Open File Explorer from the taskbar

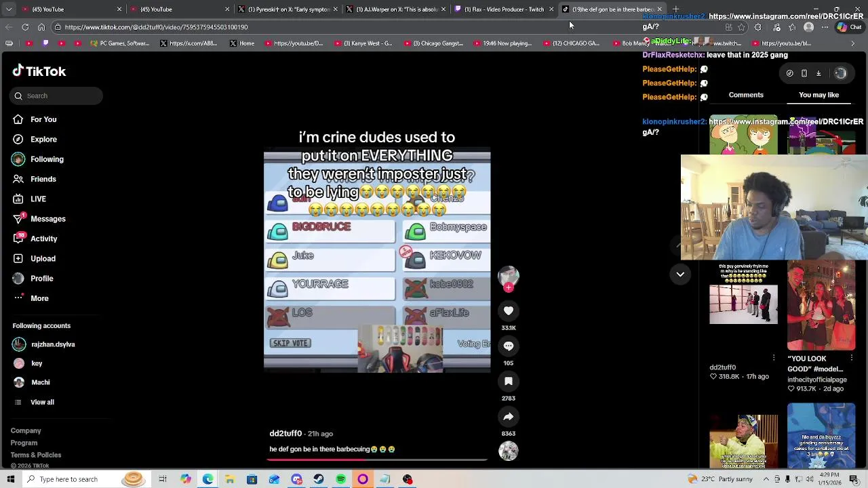click(x=230, y=479)
